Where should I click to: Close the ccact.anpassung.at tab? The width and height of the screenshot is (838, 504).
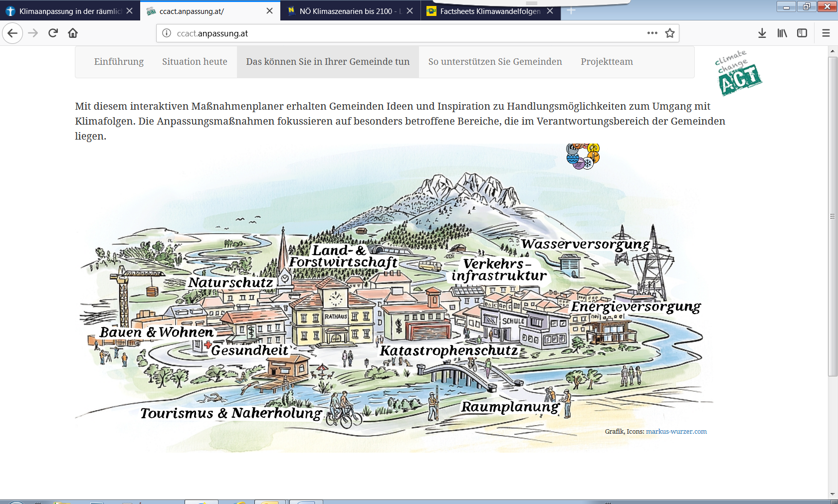(269, 11)
